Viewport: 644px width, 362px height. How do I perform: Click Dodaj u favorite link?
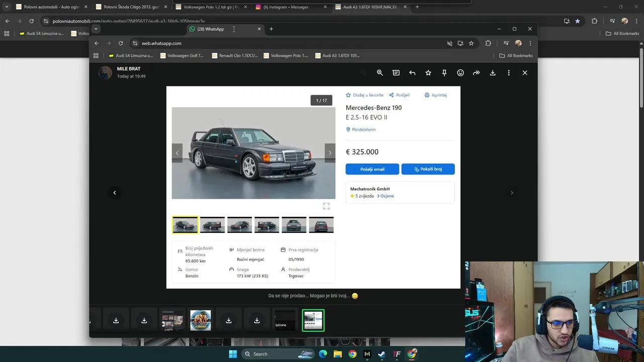coord(364,95)
